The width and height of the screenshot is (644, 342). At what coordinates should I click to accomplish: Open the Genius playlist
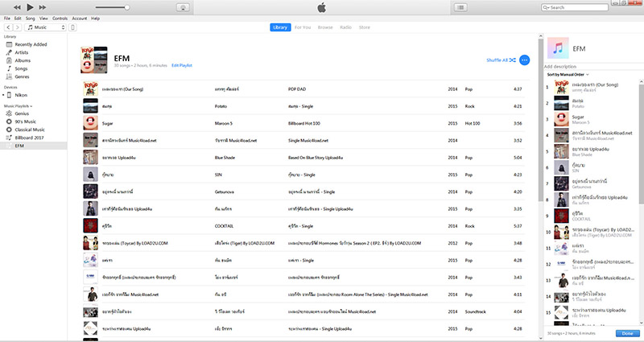22,113
